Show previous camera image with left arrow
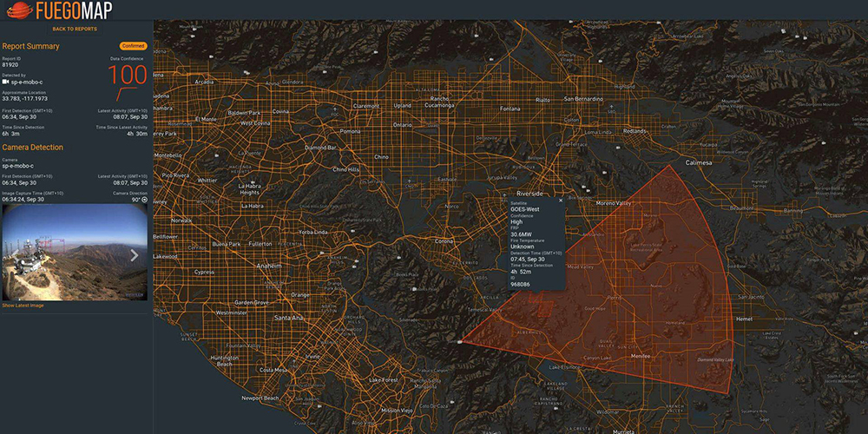Viewport: 868px width, 434px height. tap(15, 254)
